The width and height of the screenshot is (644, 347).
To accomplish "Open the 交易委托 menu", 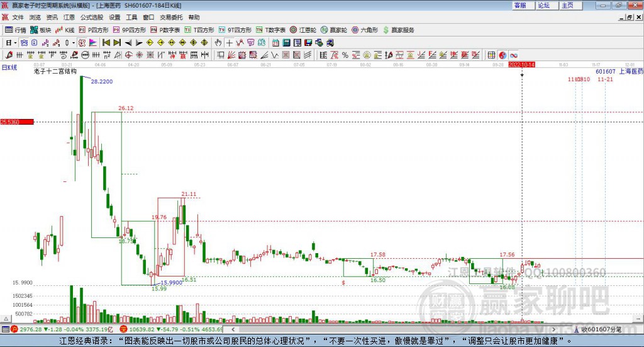I will (x=171, y=17).
